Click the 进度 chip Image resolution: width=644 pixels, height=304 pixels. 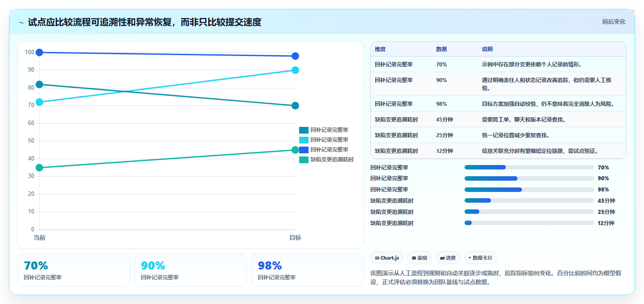[447, 258]
